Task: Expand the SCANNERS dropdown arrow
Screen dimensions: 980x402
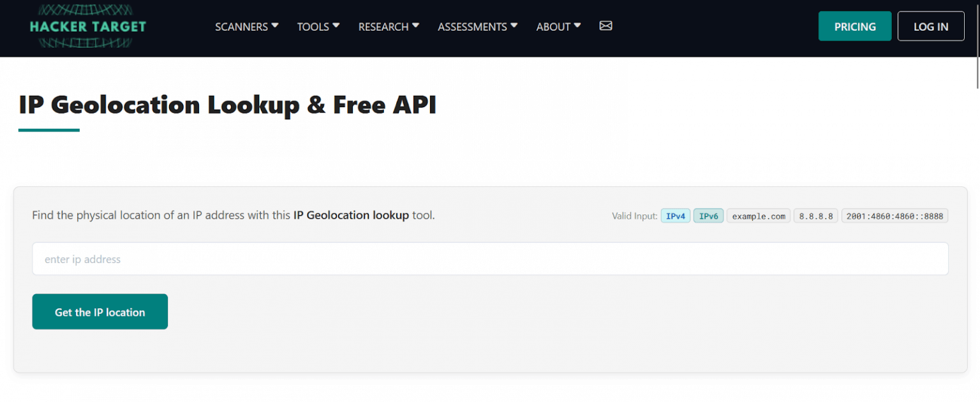Action: tap(275, 26)
